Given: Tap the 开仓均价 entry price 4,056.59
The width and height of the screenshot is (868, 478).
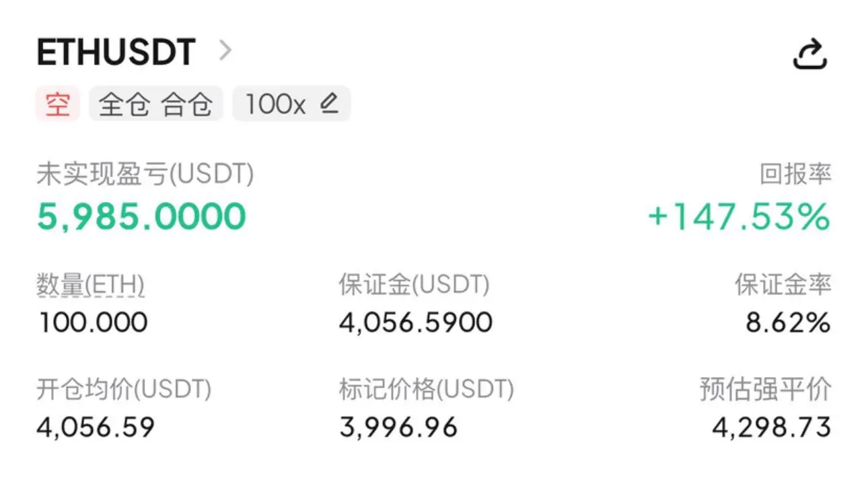Looking at the screenshot, I should pyautogui.click(x=96, y=427).
